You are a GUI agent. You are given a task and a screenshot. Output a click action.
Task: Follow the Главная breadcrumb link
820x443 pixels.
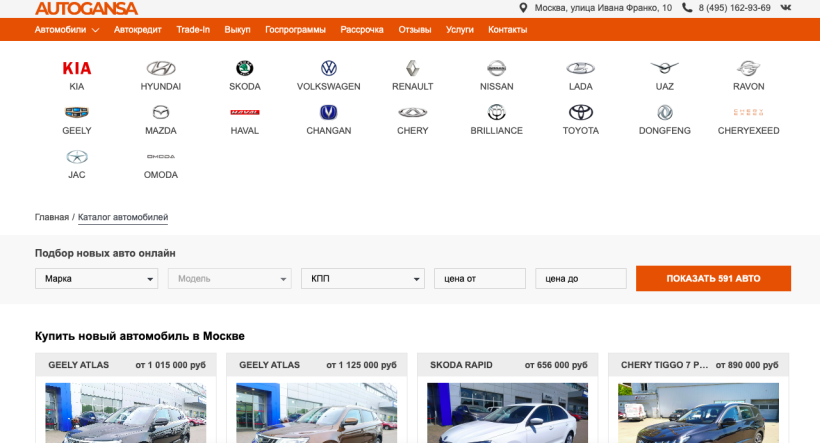coord(52,217)
